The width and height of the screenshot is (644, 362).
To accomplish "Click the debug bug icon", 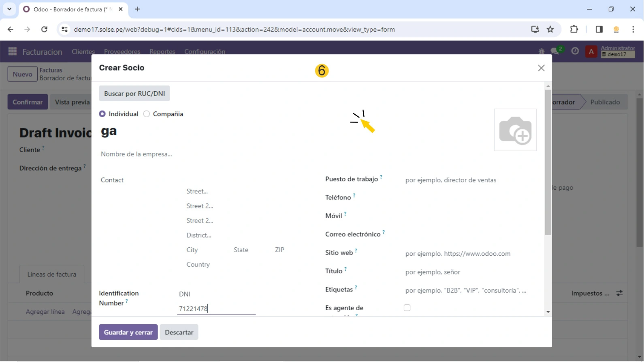I will 542,51.
